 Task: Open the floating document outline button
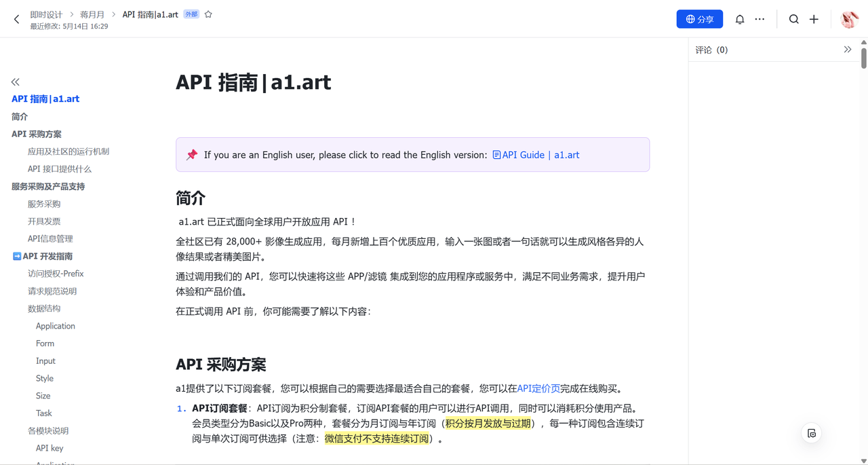(812, 433)
